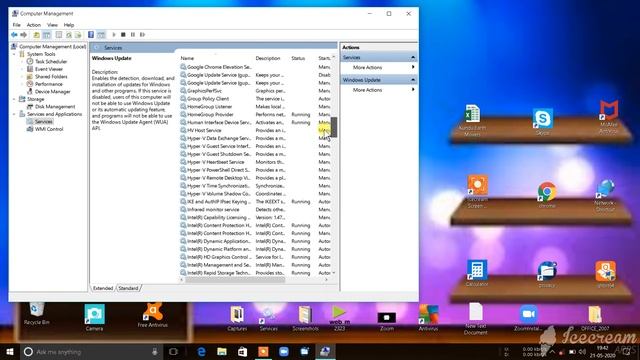Select the HomeGroup Provider service row
This screenshot has width=640, height=360.
(x=255, y=115)
